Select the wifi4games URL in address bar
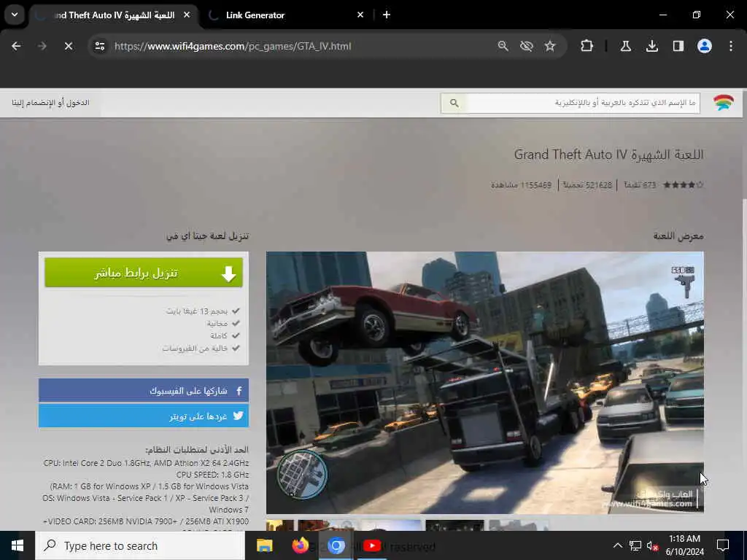The image size is (747, 560). point(233,46)
